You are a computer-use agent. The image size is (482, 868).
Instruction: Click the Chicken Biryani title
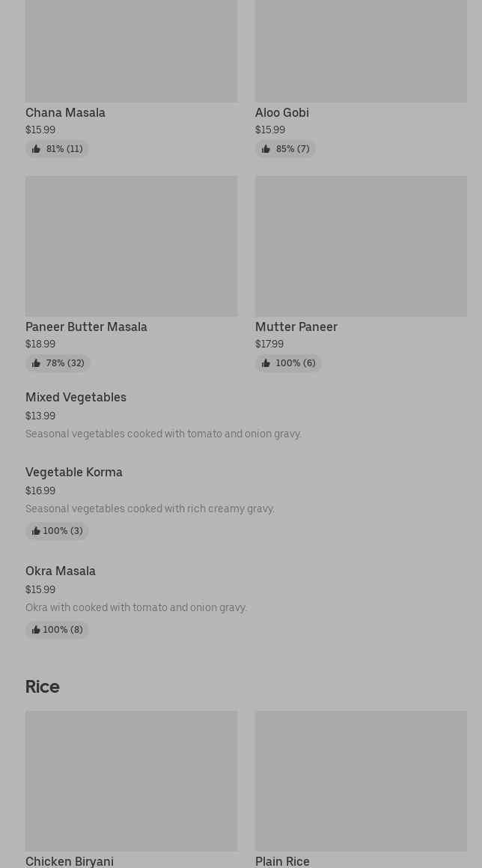pyautogui.click(x=69, y=861)
